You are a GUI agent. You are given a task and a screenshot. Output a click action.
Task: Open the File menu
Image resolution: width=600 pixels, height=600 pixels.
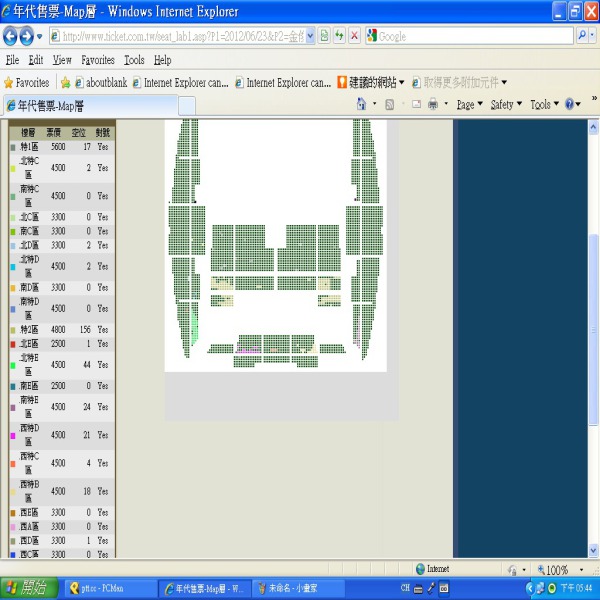13,60
